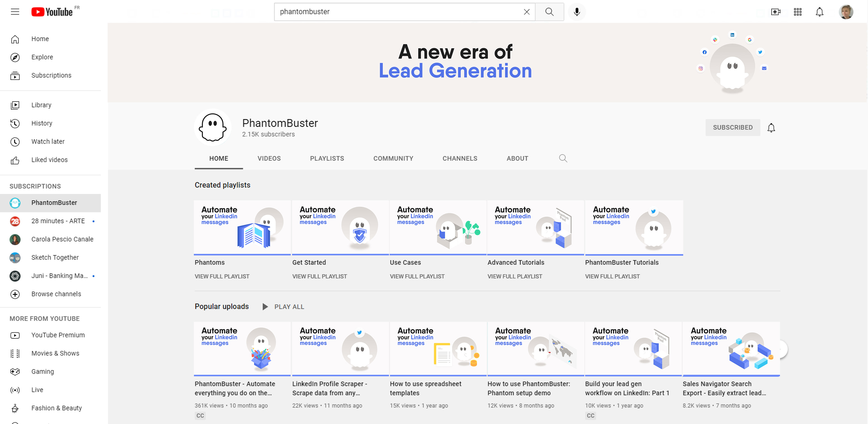The width and height of the screenshot is (868, 424).
Task: Open the Get Started playlist thumbnail
Action: point(340,228)
